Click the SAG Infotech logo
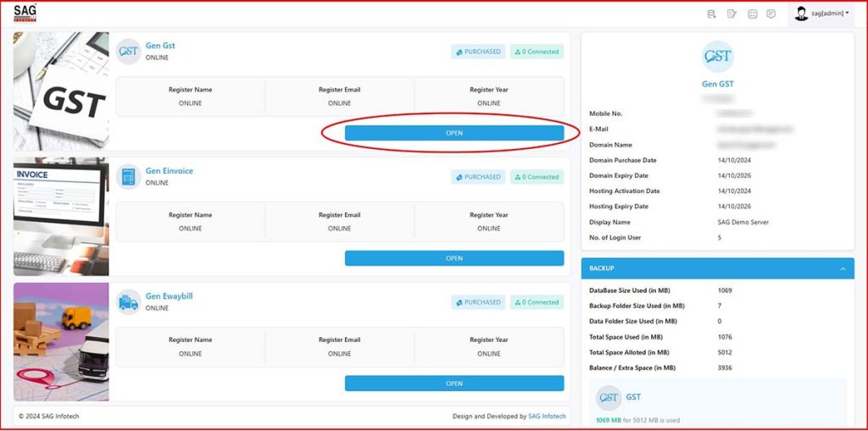The height and width of the screenshot is (431, 868). click(25, 13)
